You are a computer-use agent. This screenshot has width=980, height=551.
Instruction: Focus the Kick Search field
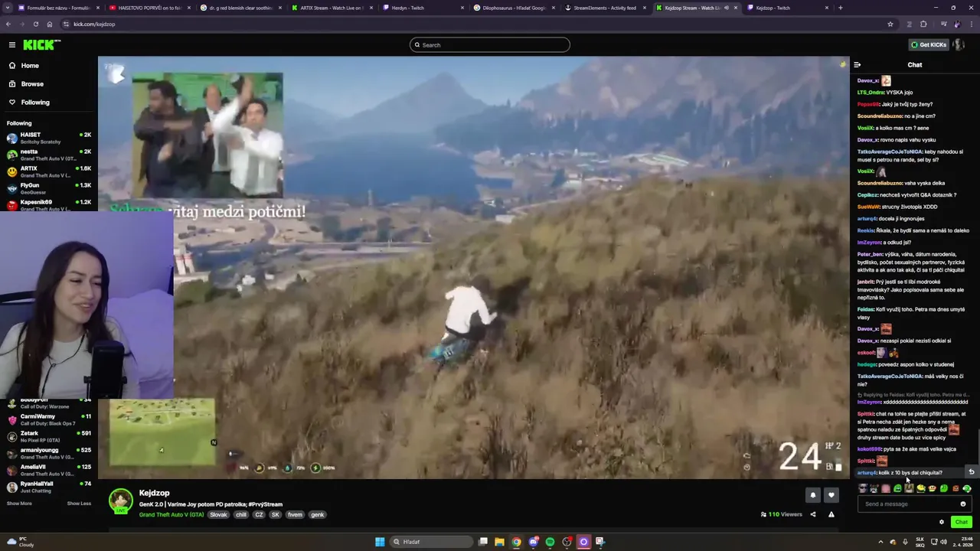coord(490,45)
